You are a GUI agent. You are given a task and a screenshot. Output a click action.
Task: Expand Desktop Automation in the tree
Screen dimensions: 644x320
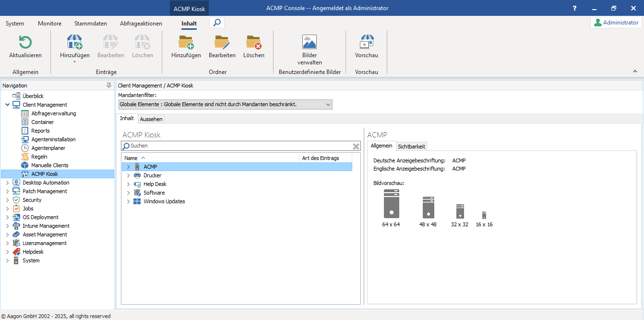click(7, 183)
